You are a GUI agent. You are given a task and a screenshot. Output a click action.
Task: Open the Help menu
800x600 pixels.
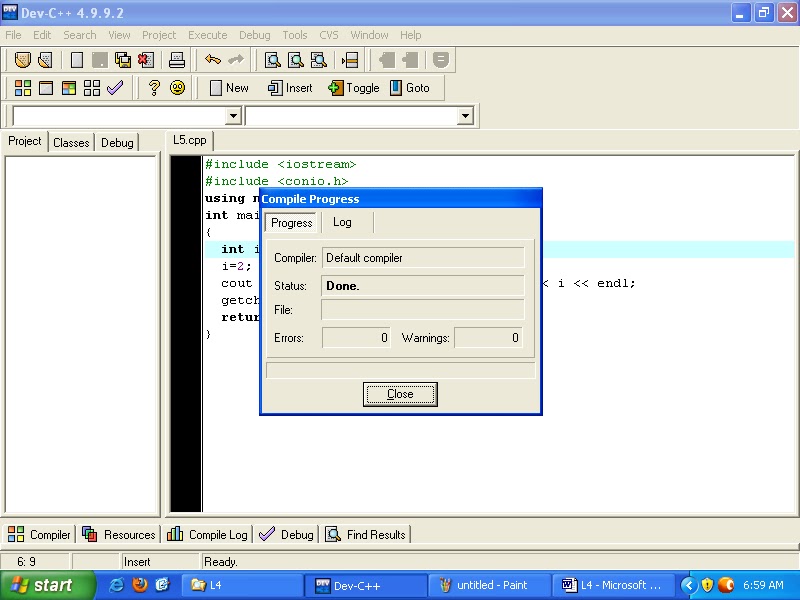[410, 35]
